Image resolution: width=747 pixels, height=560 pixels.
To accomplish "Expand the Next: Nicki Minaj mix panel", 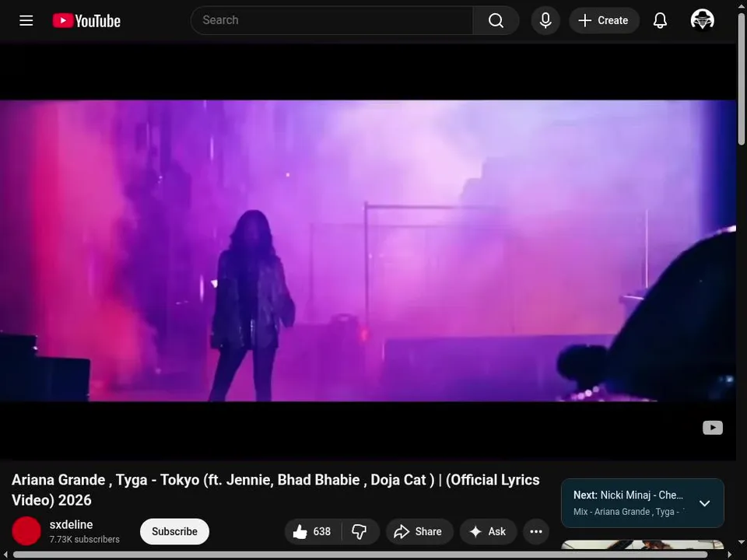I will [x=704, y=503].
